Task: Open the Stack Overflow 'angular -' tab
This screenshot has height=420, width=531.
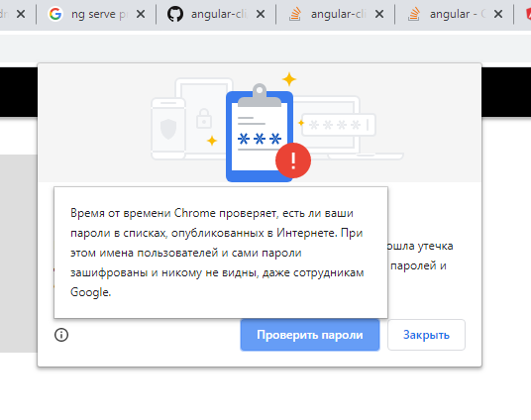Action: point(455,14)
